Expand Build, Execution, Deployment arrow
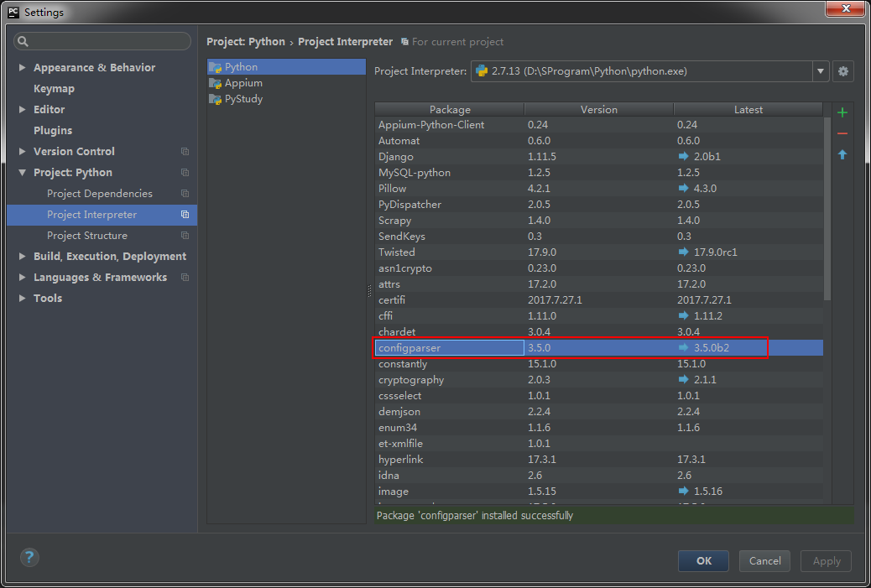871x588 pixels. tap(22, 257)
